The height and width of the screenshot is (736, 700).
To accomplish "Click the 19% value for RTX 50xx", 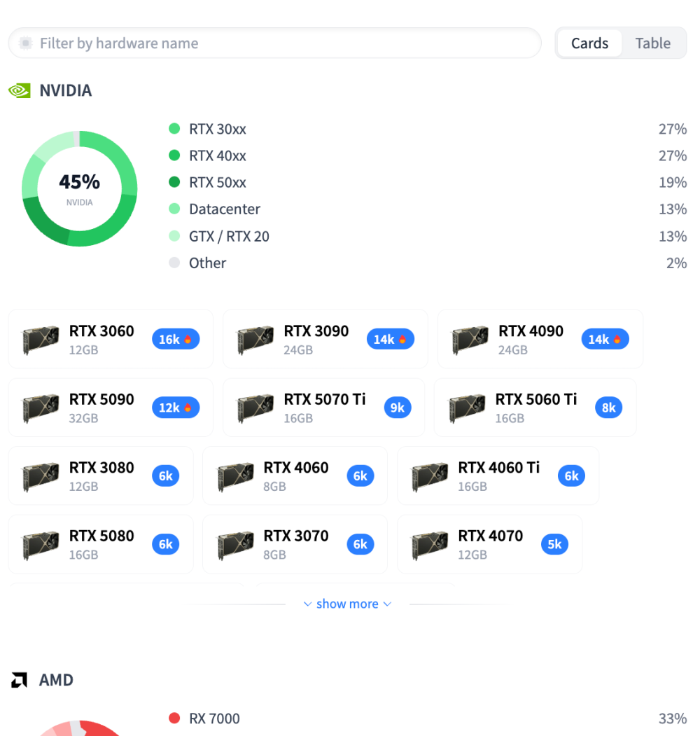I will point(673,182).
